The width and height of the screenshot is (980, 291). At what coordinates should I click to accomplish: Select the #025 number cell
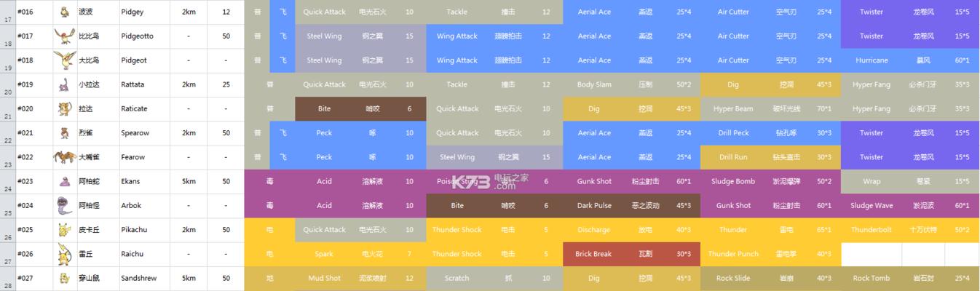34,230
